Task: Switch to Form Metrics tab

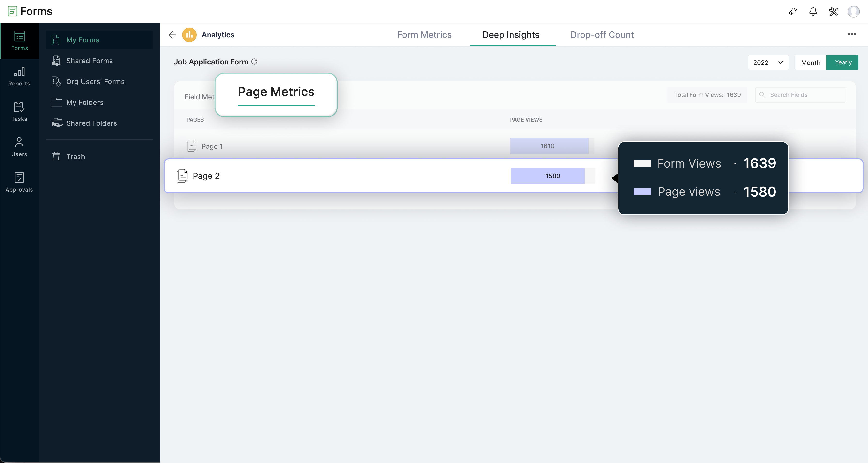Action: pos(424,35)
